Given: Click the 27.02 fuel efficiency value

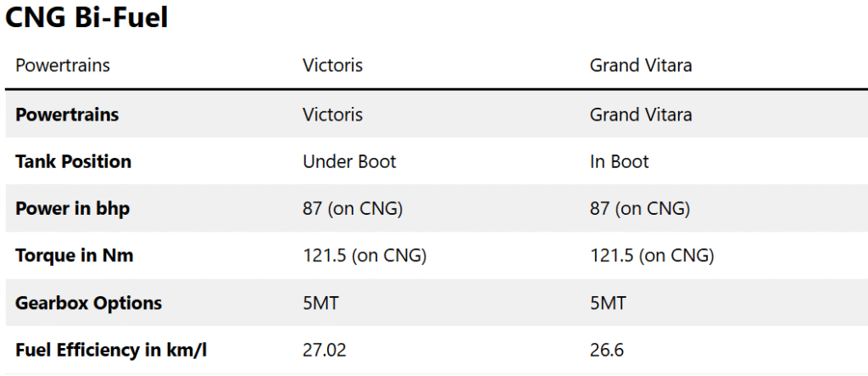Looking at the screenshot, I should (325, 351).
